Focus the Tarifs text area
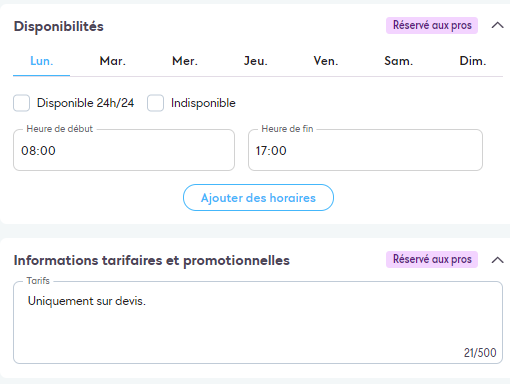The width and height of the screenshot is (510, 384). coord(258,322)
